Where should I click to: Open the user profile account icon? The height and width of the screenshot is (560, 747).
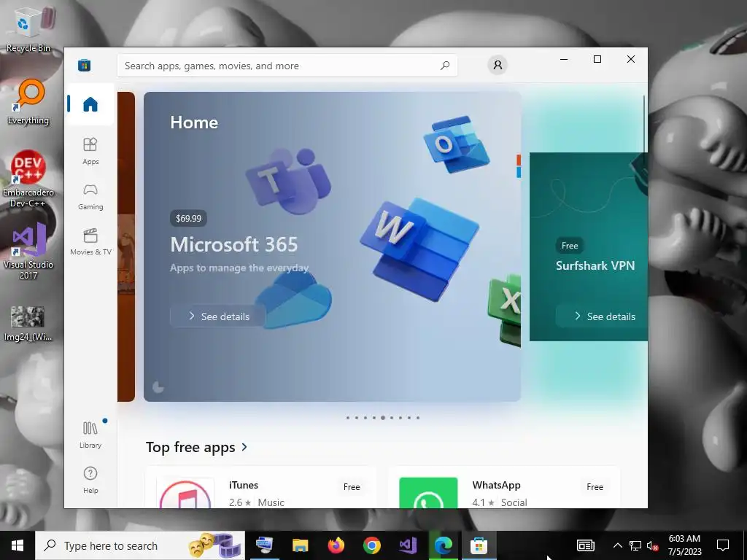pyautogui.click(x=498, y=65)
